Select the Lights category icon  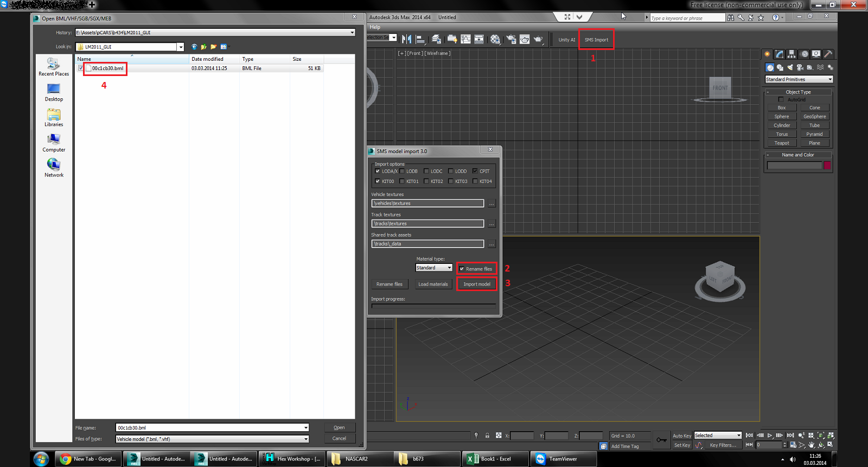point(790,68)
